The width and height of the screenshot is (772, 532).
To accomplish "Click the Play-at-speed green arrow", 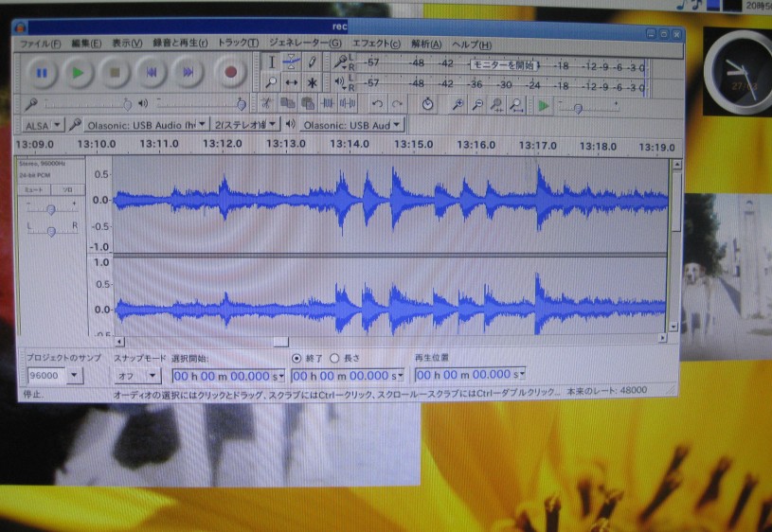I will (x=544, y=106).
